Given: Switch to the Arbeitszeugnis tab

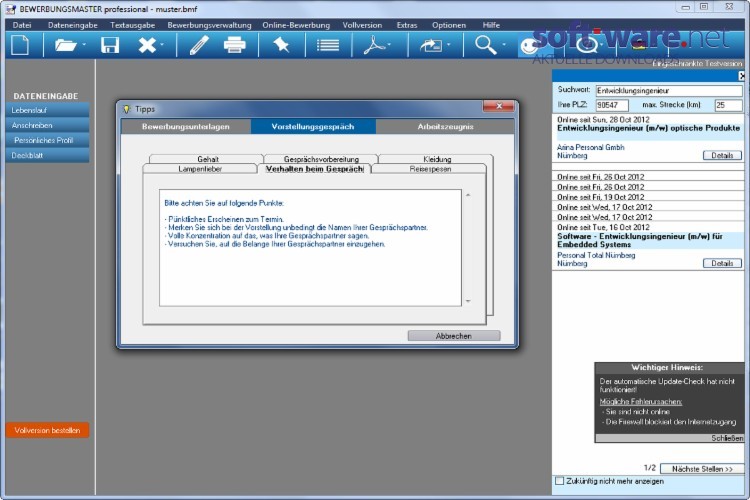Looking at the screenshot, I should (x=445, y=126).
